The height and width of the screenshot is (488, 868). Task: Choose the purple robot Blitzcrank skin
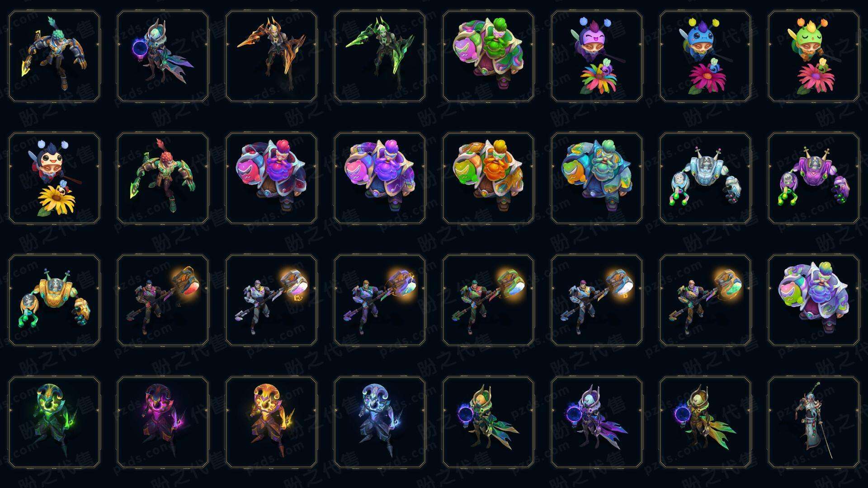[x=814, y=178]
